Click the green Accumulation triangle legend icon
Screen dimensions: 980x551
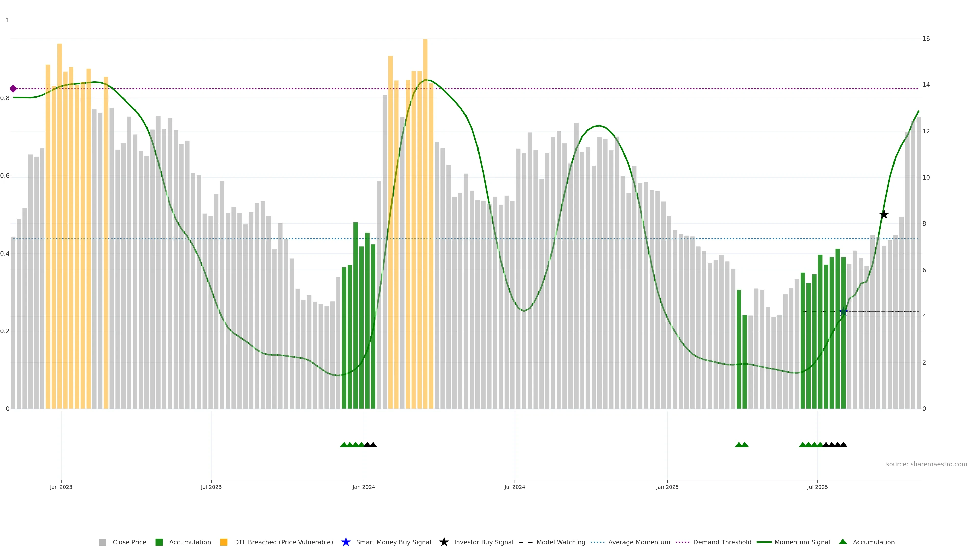tap(843, 542)
